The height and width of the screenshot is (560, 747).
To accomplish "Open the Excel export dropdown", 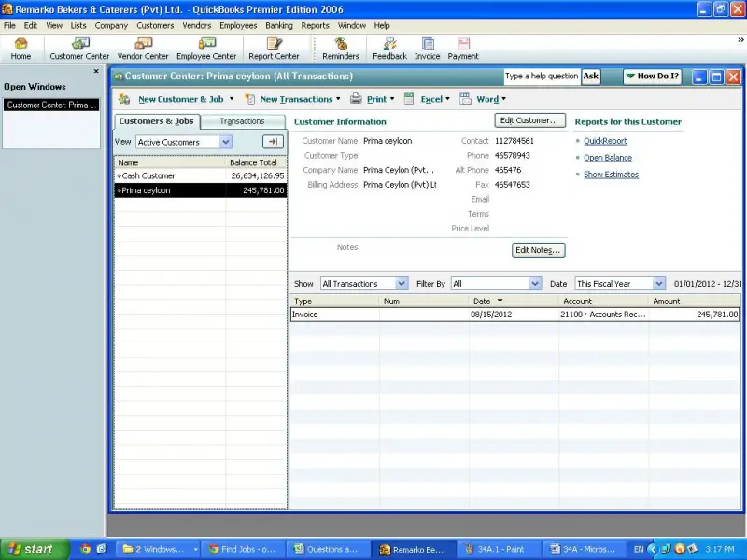I will click(435, 99).
